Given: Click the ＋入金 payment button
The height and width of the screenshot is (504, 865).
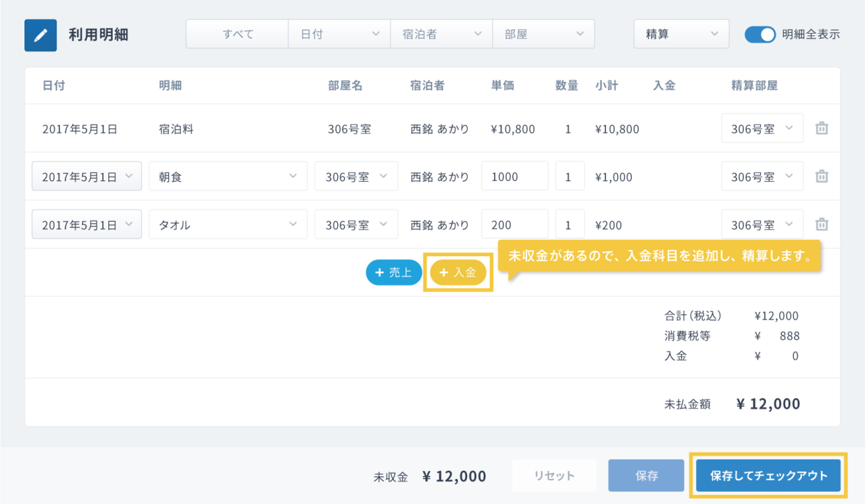Looking at the screenshot, I should click(x=458, y=272).
